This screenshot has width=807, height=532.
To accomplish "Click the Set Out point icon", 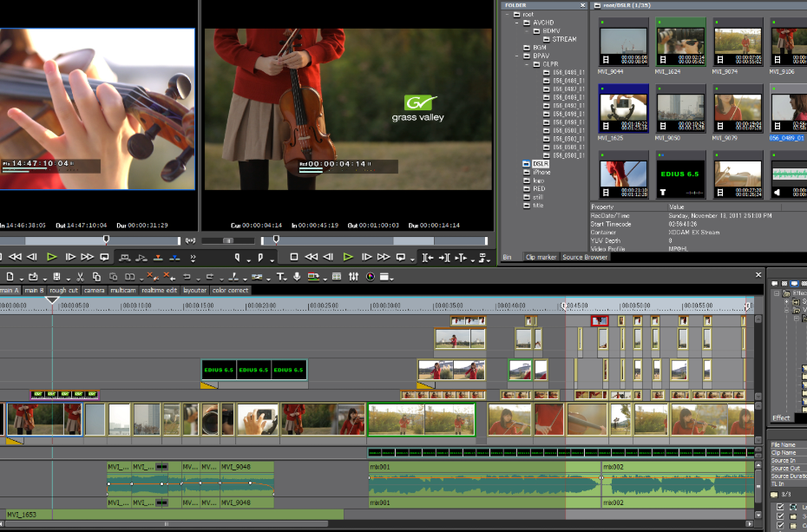I will pyautogui.click(x=260, y=257).
